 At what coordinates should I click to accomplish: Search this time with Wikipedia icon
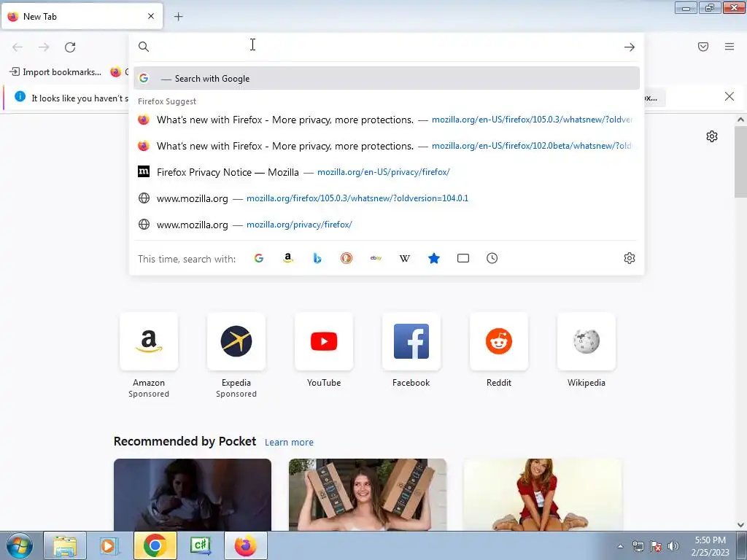[x=404, y=258]
